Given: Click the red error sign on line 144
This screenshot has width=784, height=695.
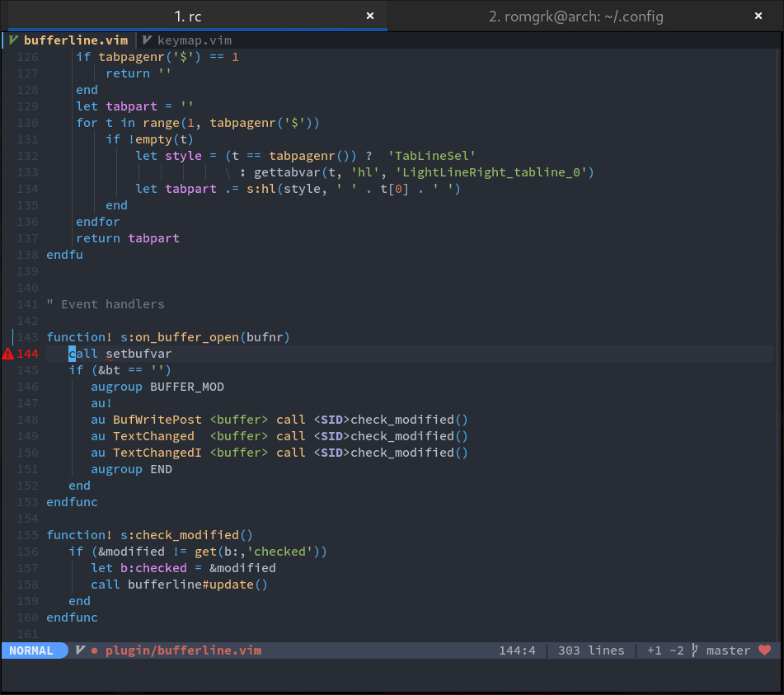Looking at the screenshot, I should (8, 354).
